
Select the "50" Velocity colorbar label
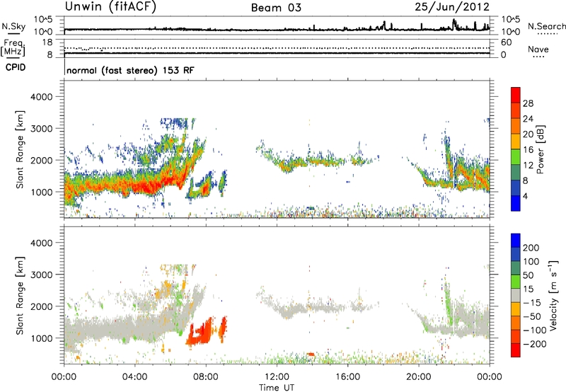click(x=528, y=275)
